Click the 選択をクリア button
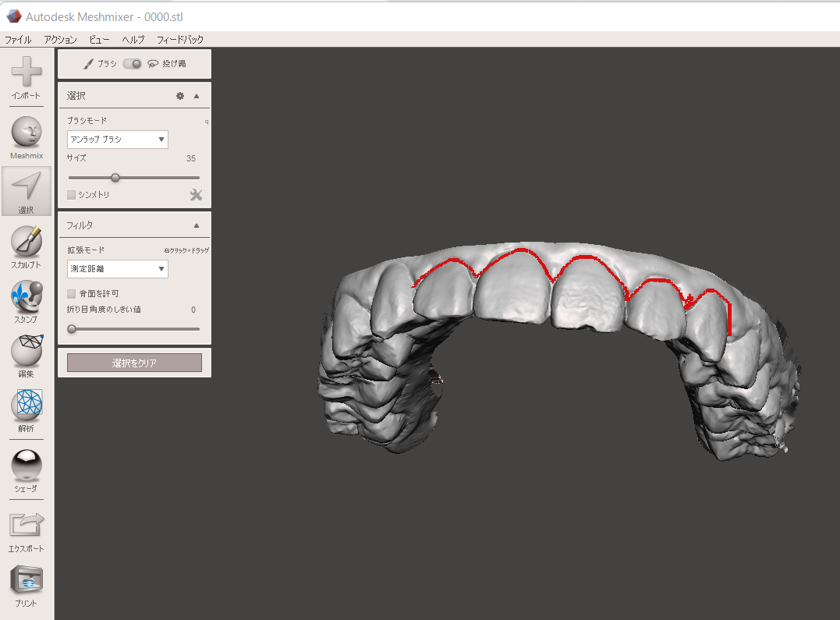Viewport: 840px width, 620px height. point(134,363)
